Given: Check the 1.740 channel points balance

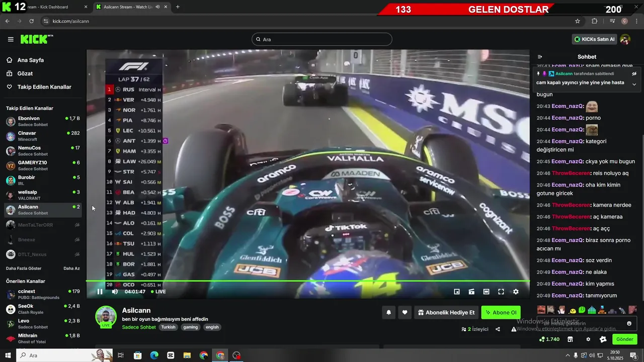Looking at the screenshot, I should pyautogui.click(x=549, y=339).
